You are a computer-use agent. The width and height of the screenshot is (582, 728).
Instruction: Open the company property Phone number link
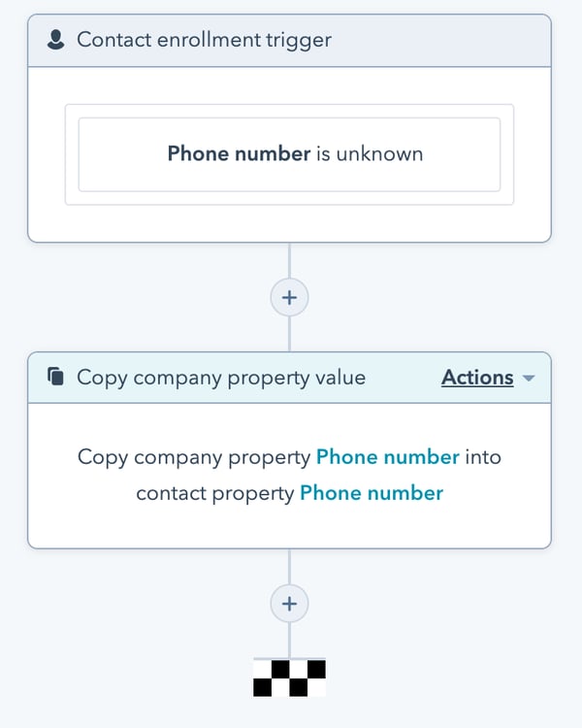pyautogui.click(x=388, y=456)
